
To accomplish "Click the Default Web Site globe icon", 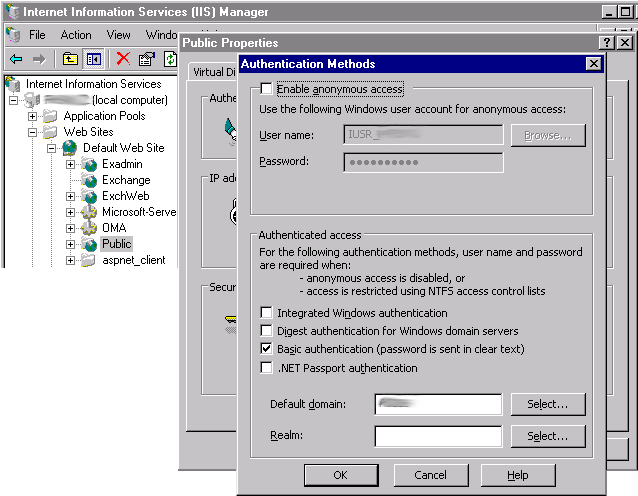I will [x=70, y=148].
